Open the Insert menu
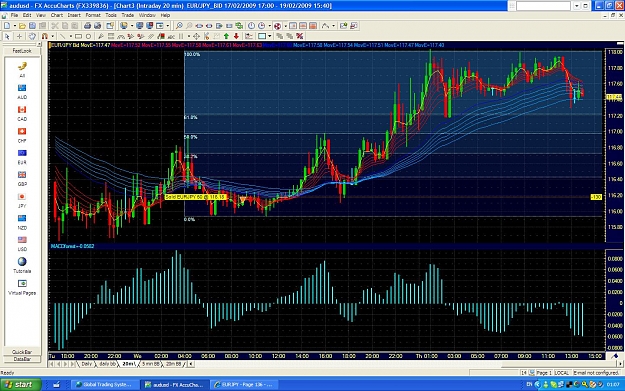 [x=74, y=15]
